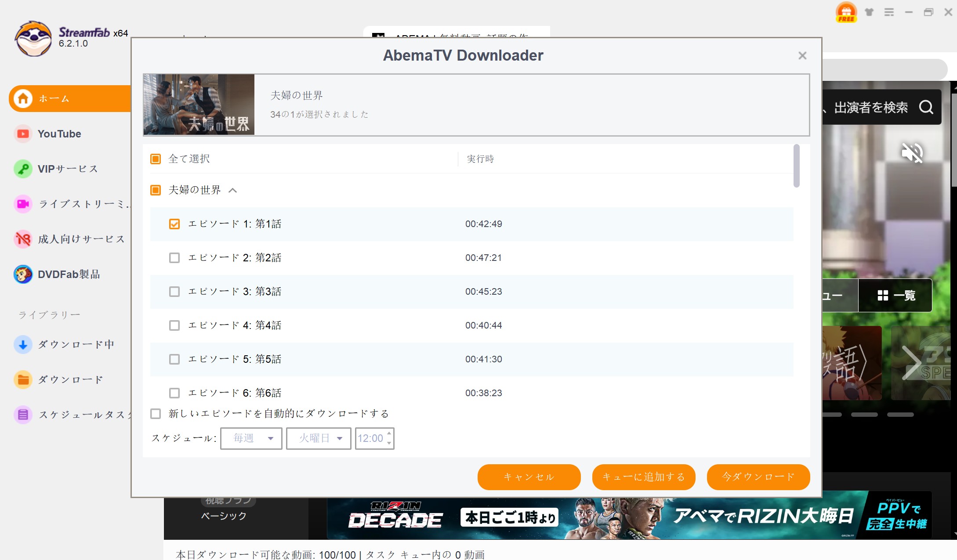Image resolution: width=957 pixels, height=560 pixels.
Task: Open the 毎週 schedule frequency dropdown
Action: (x=251, y=438)
